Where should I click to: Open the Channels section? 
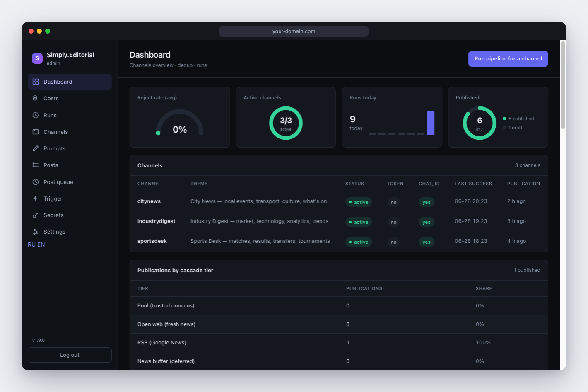tap(70, 132)
